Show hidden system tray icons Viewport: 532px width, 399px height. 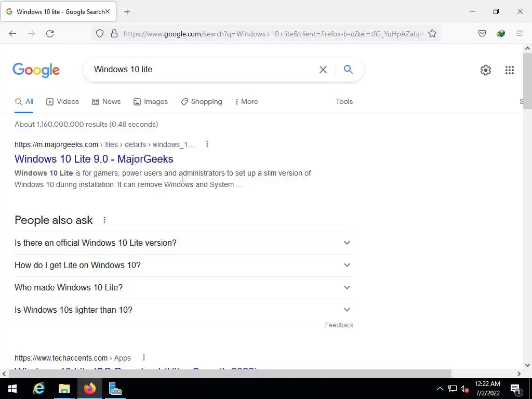[440, 389]
